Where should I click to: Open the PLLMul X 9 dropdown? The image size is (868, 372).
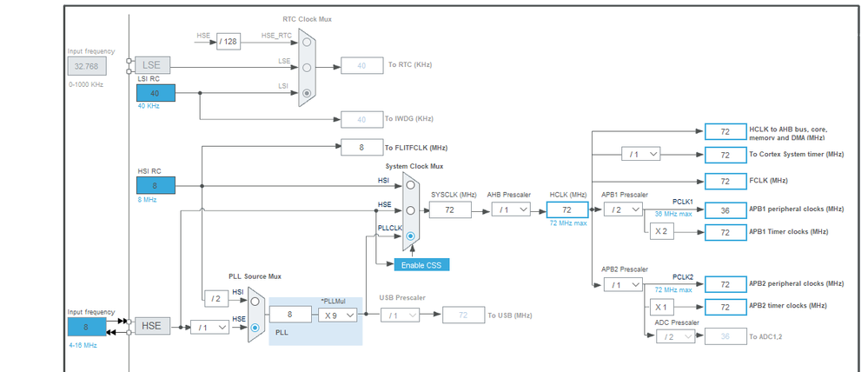338,315
